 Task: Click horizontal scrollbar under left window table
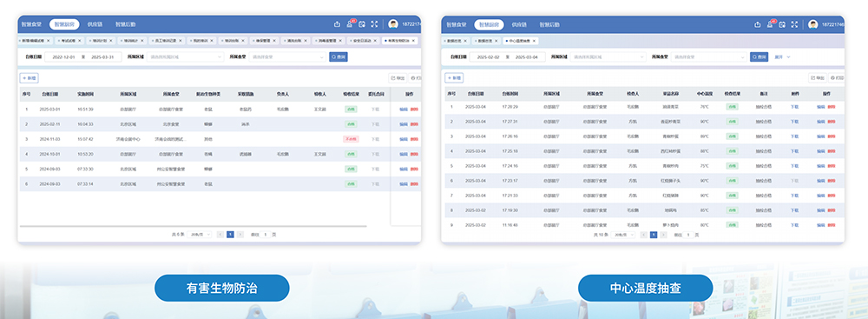(194, 226)
